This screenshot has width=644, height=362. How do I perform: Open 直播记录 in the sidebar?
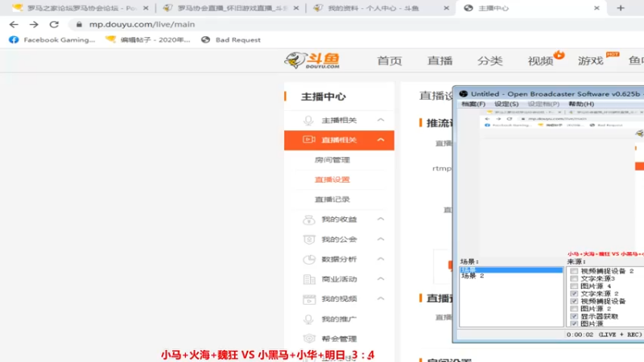pyautogui.click(x=332, y=200)
